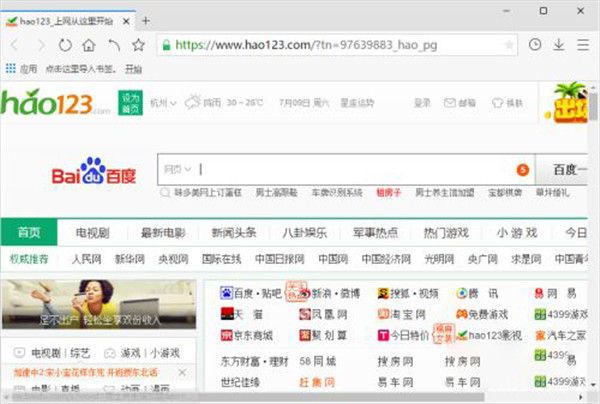Click the horizontal scrollbar right arrow
This screenshot has width=600, height=404.
581,397
